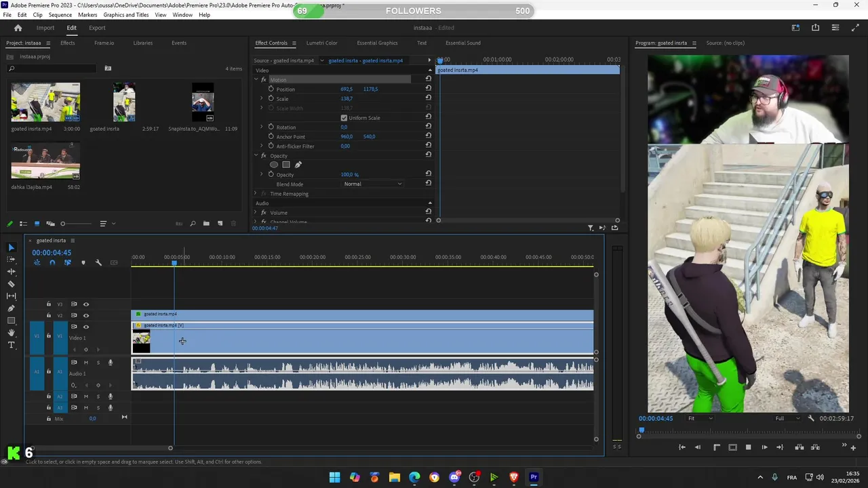Reset the Position parameter

coord(429,89)
